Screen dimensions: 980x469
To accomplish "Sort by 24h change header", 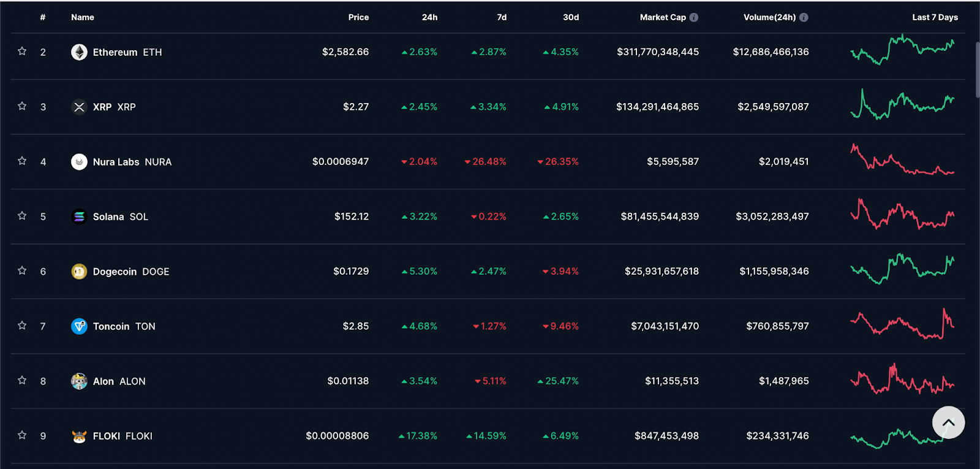I will tap(429, 17).
